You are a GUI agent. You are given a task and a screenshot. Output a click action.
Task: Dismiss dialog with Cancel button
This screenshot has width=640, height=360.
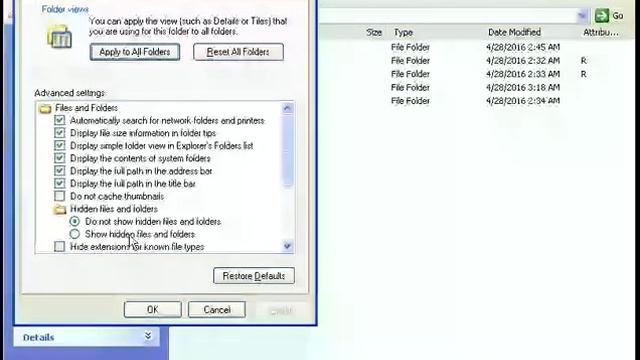[x=217, y=310]
